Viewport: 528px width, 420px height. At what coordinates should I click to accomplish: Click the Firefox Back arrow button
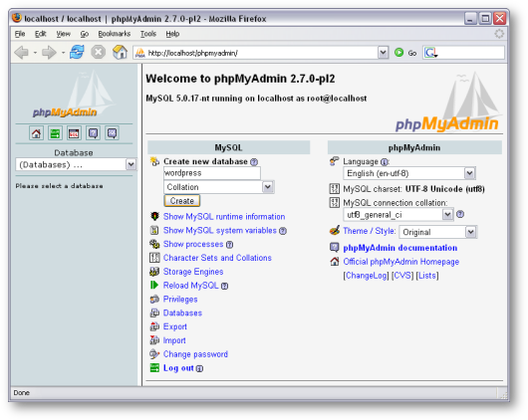pos(22,53)
